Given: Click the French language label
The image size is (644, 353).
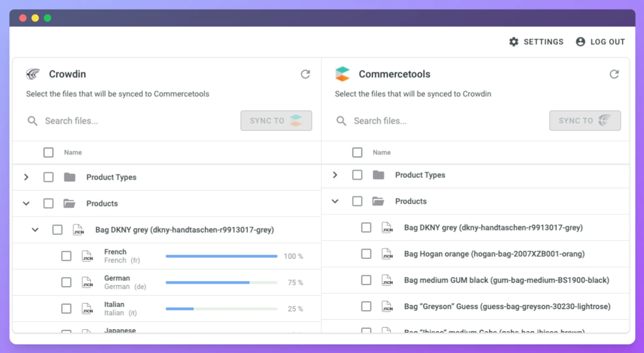Looking at the screenshot, I should click(x=115, y=252).
